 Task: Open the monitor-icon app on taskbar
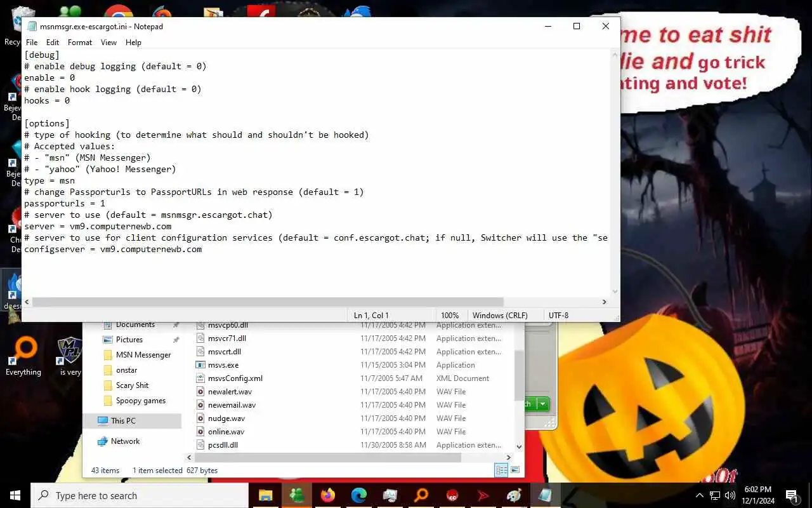tap(390, 495)
